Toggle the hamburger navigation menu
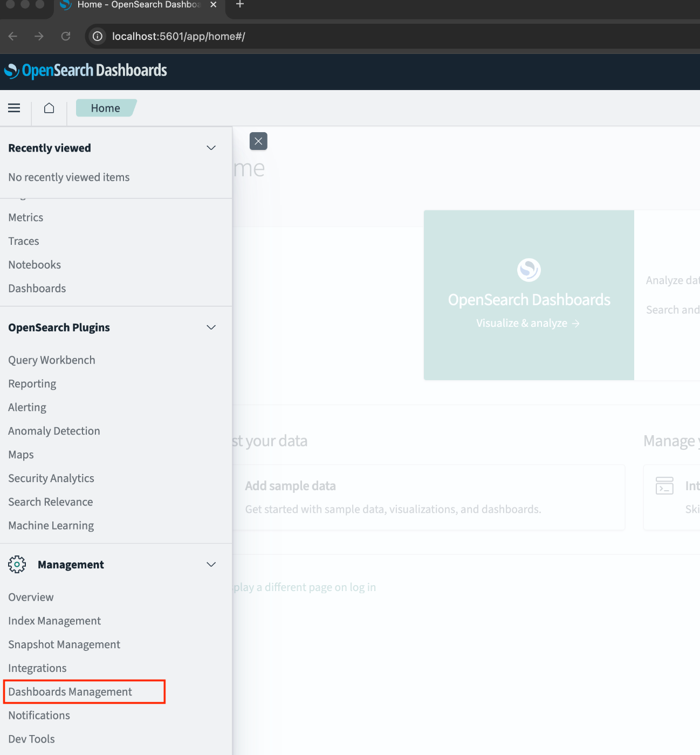The width and height of the screenshot is (700, 755). tap(14, 108)
